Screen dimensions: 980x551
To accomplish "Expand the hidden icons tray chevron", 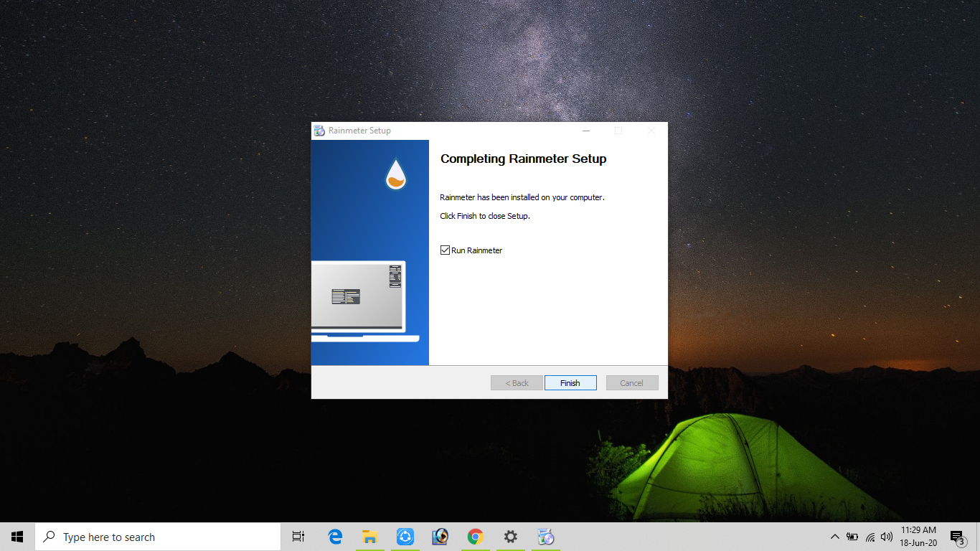I will [x=834, y=536].
